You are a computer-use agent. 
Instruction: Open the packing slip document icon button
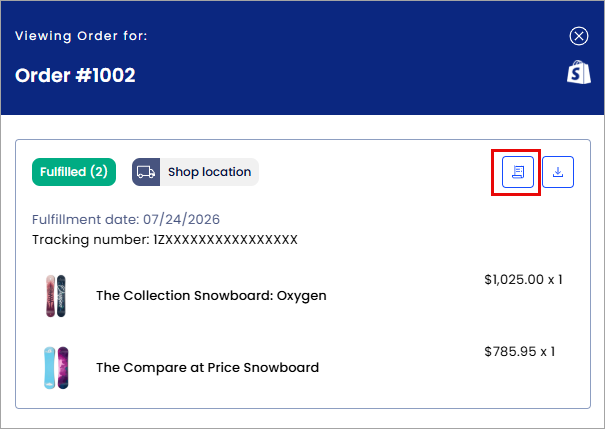pos(518,172)
